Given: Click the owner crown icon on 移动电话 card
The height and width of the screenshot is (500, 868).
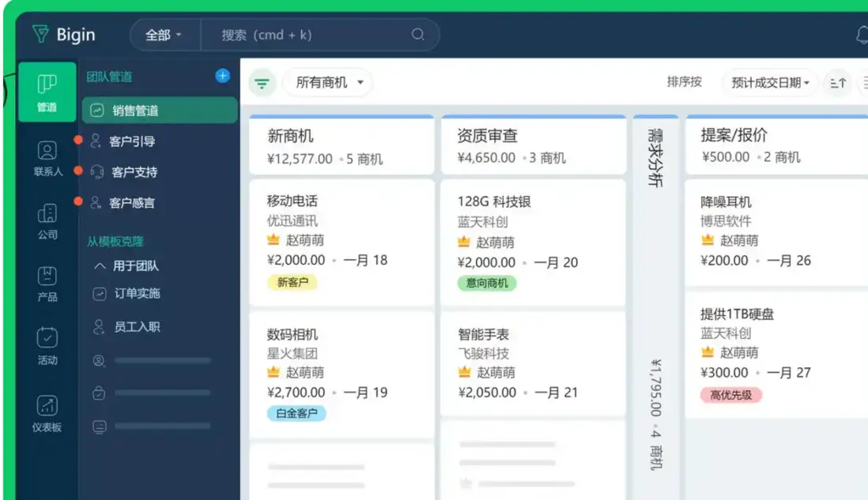Looking at the screenshot, I should point(274,239).
